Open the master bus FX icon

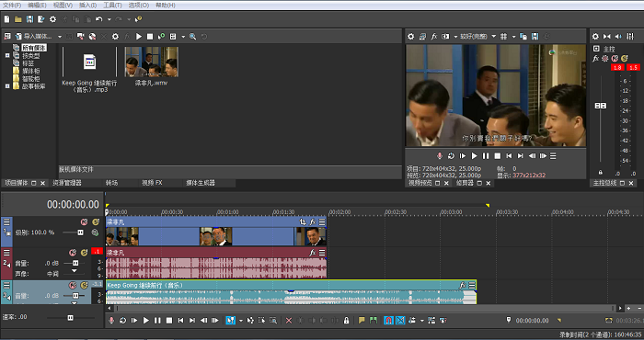(595, 59)
